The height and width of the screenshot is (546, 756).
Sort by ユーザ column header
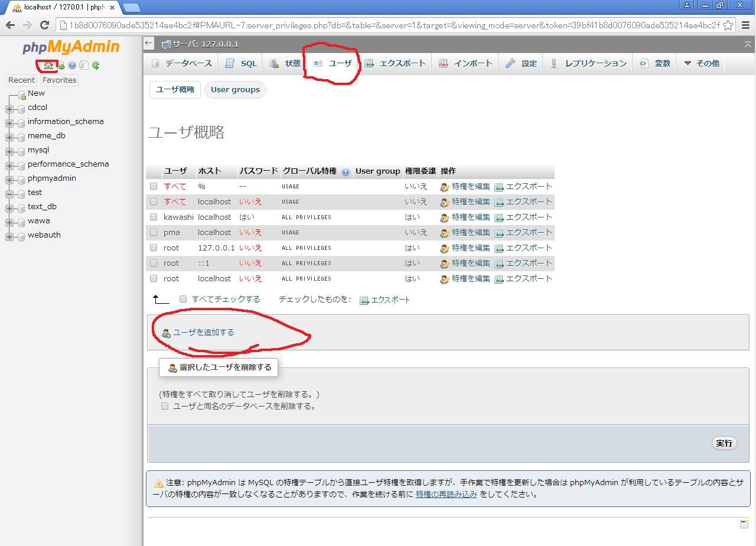175,171
